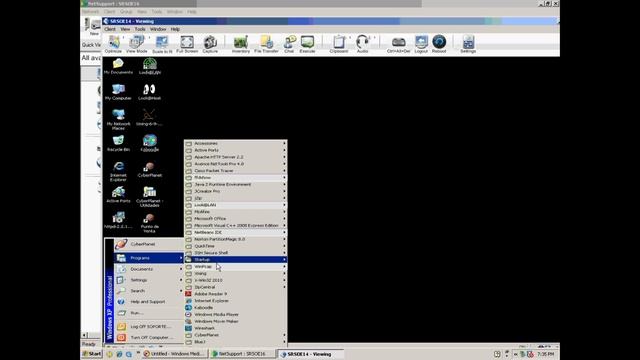Image resolution: width=640 pixels, height=360 pixels.
Task: Click Turn Off Computer entry
Action: coord(149,338)
